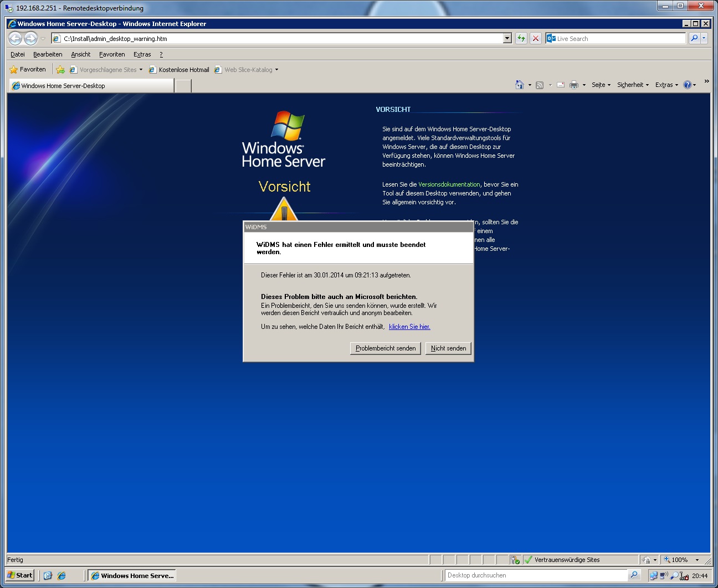The width and height of the screenshot is (718, 588).
Task: Go back with the IE back arrow
Action: point(16,38)
